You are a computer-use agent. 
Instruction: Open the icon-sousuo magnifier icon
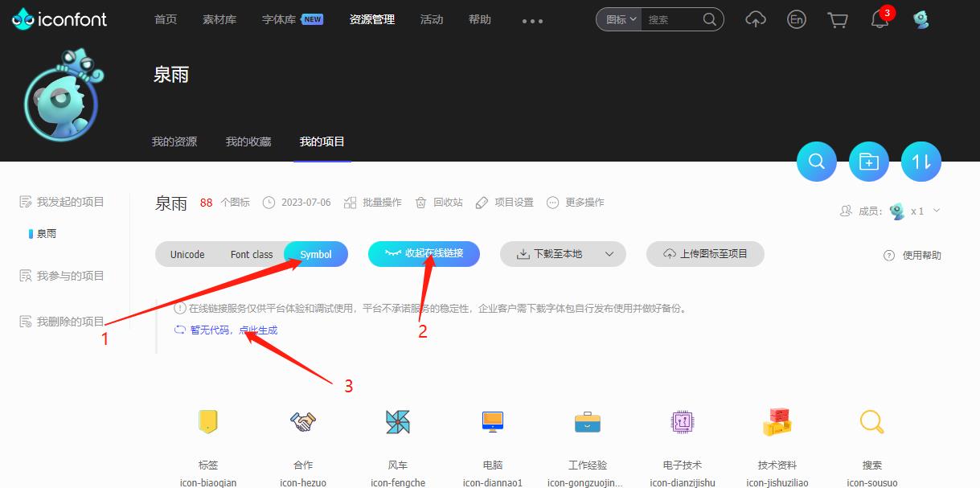pyautogui.click(x=871, y=421)
